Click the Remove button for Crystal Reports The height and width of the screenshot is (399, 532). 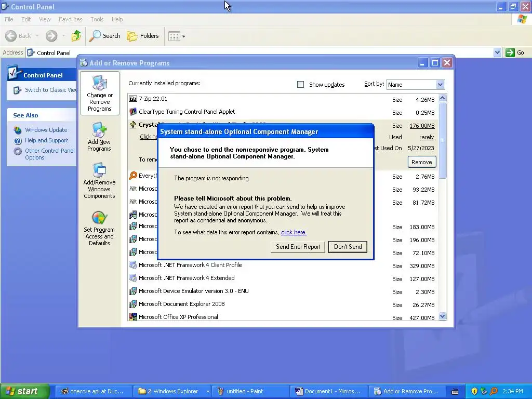[x=422, y=162]
